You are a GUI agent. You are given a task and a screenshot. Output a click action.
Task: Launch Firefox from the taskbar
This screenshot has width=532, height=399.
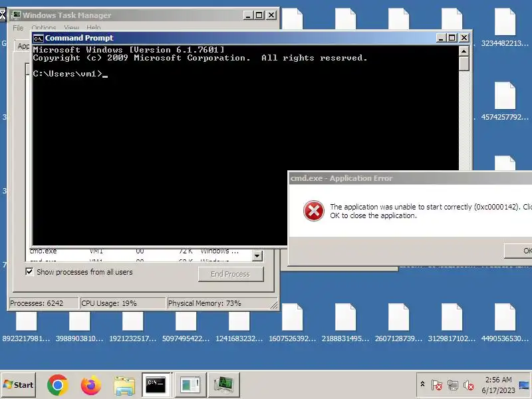pyautogui.click(x=90, y=385)
